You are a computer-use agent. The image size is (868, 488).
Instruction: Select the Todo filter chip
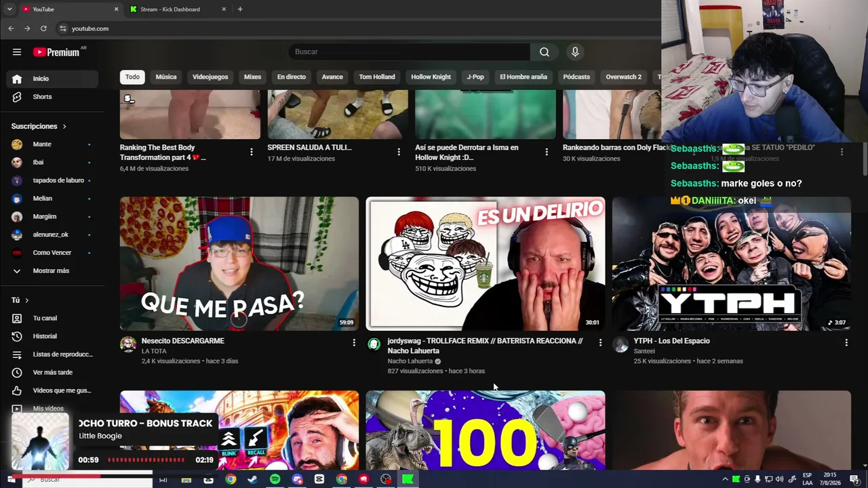[x=132, y=77]
